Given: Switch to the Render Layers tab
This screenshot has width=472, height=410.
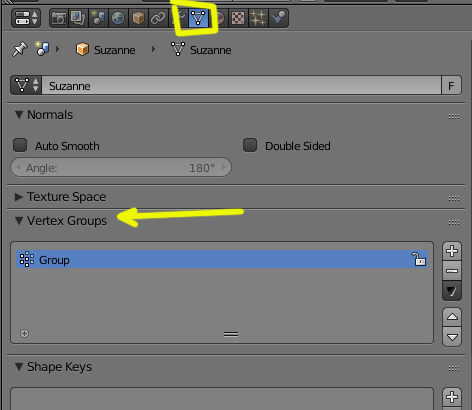Looking at the screenshot, I should click(78, 18).
